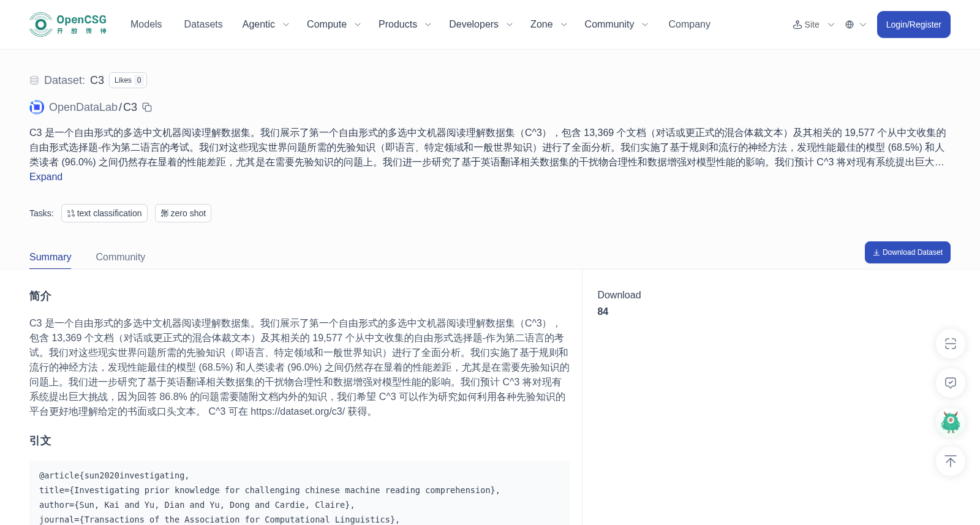980x525 pixels.
Task: Click the Login/Register button
Action: pos(913,25)
